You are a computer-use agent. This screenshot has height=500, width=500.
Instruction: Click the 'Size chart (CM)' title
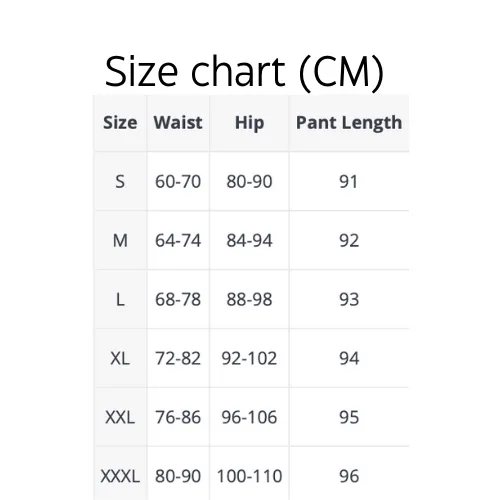[244, 72]
